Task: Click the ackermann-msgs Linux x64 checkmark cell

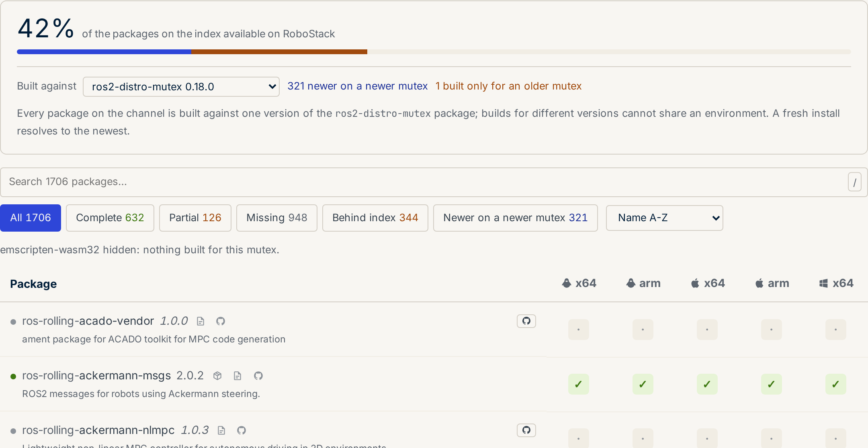Action: [x=579, y=384]
